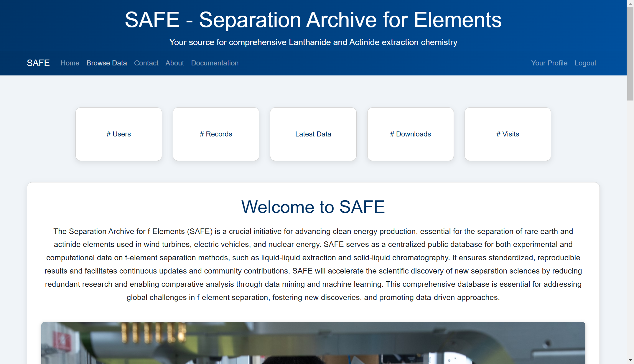Screen dimensions: 634x364
Task: Open the Browse Data page
Action: pyautogui.click(x=107, y=63)
